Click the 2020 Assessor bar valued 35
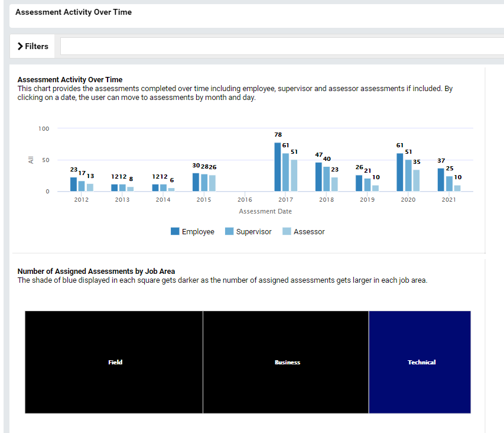The width and height of the screenshot is (504, 433). pos(416,180)
